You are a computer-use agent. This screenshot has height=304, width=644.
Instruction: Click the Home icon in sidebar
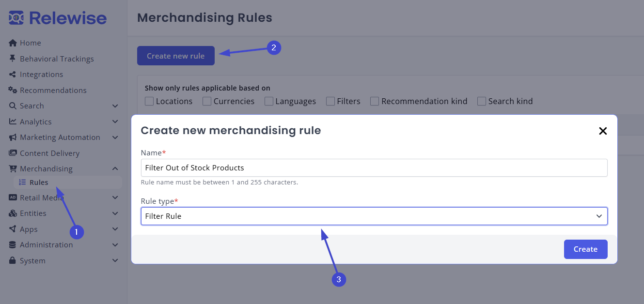pos(12,43)
